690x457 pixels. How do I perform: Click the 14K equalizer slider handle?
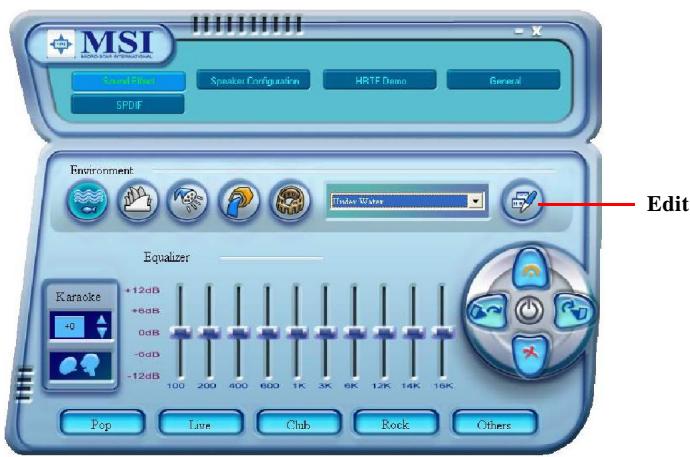pyautogui.click(x=413, y=333)
